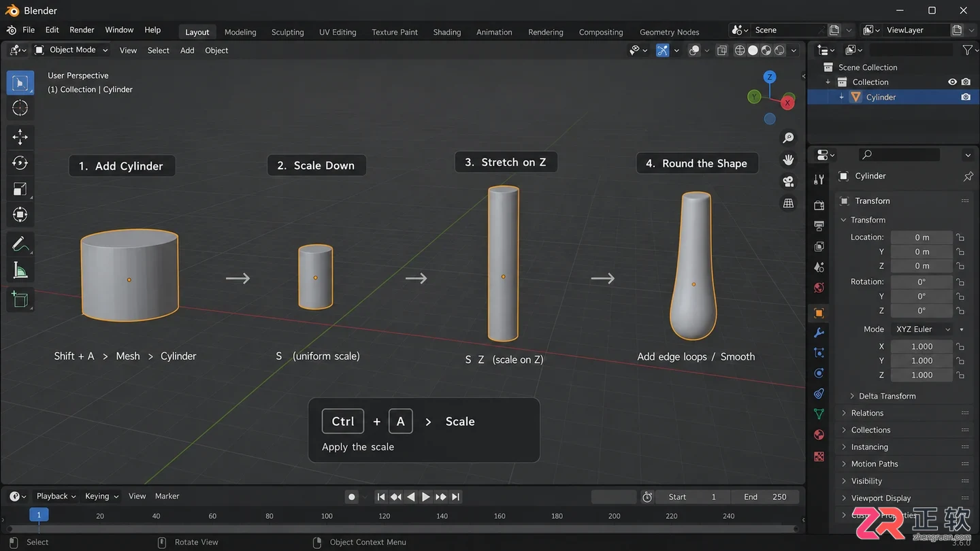Toggle X-ray mode in viewport header
Screen dimensions: 980x551
click(722, 50)
